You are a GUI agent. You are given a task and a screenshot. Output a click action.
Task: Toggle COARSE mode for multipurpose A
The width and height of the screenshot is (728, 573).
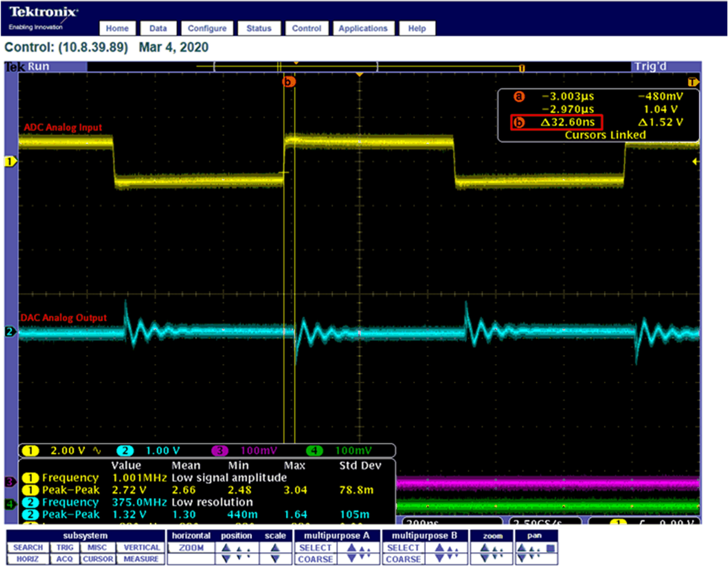tap(315, 559)
